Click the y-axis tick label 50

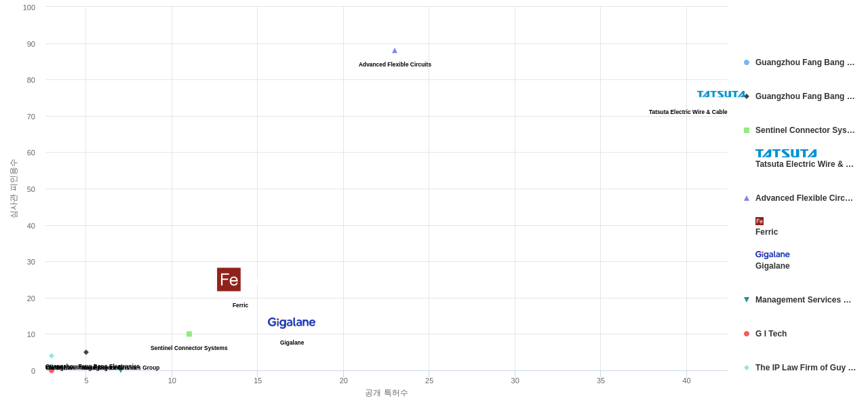point(31,189)
